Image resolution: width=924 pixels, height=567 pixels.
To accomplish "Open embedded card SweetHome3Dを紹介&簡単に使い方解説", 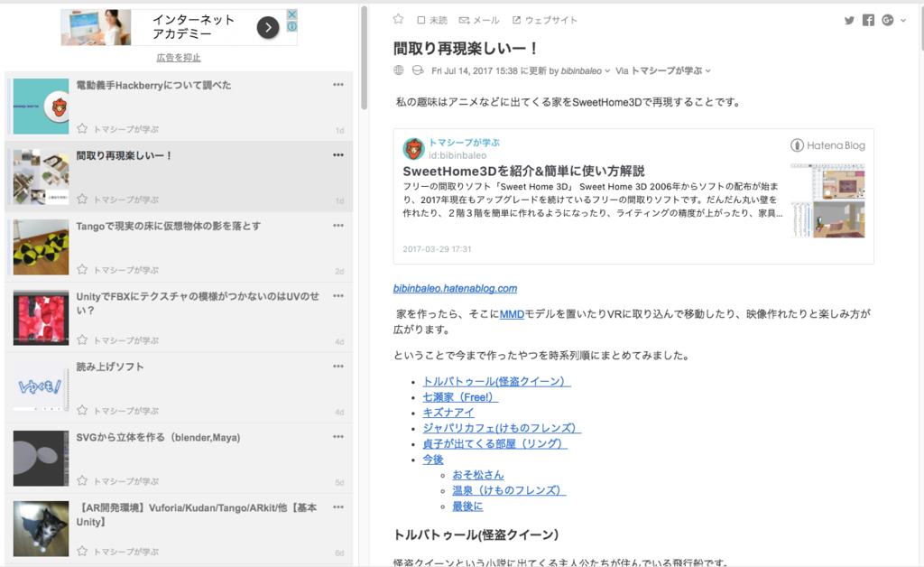I will pyautogui.click(x=523, y=172).
